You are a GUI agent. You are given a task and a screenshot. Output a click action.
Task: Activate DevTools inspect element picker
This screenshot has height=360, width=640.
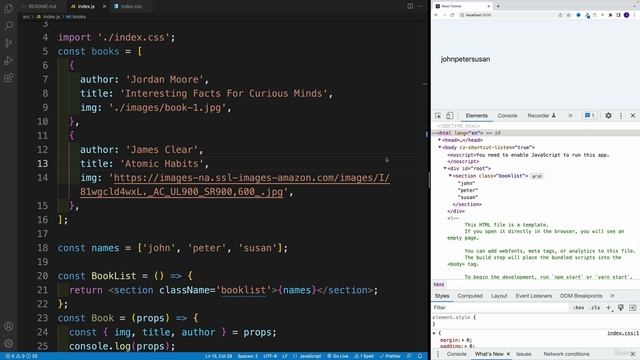438,116
